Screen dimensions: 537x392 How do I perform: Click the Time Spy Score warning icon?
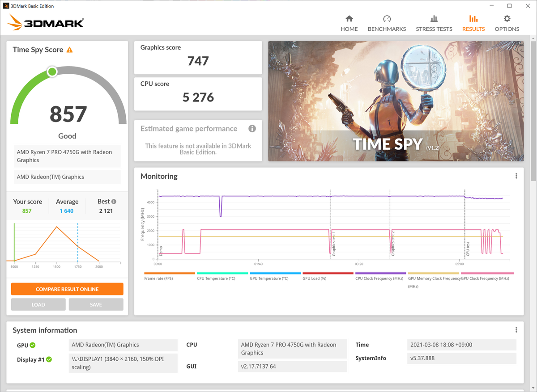[x=69, y=50]
